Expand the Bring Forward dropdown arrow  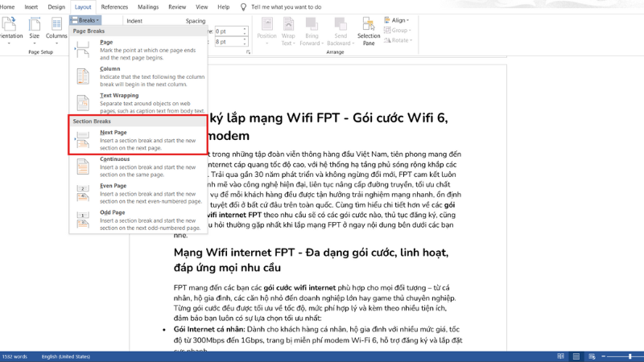coord(323,43)
